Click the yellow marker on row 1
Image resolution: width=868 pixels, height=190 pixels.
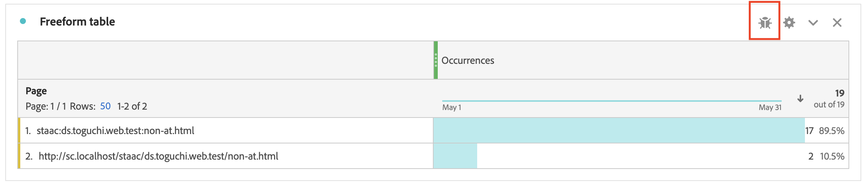19,131
